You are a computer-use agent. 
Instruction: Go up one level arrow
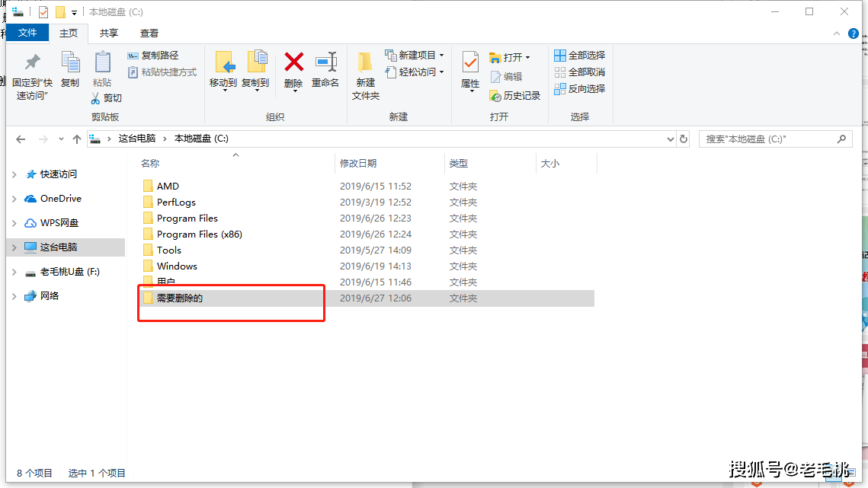pyautogui.click(x=77, y=139)
